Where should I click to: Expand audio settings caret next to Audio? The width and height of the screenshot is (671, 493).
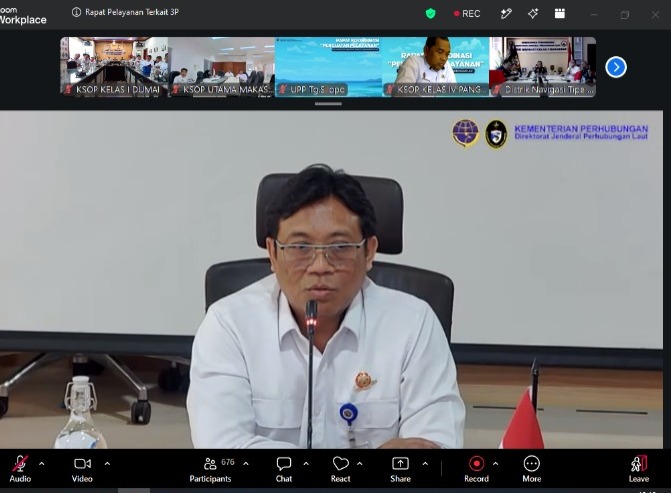(42, 463)
